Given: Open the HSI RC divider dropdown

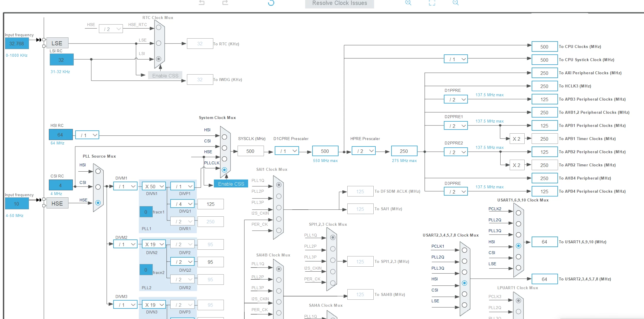Looking at the screenshot, I should 87,135.
